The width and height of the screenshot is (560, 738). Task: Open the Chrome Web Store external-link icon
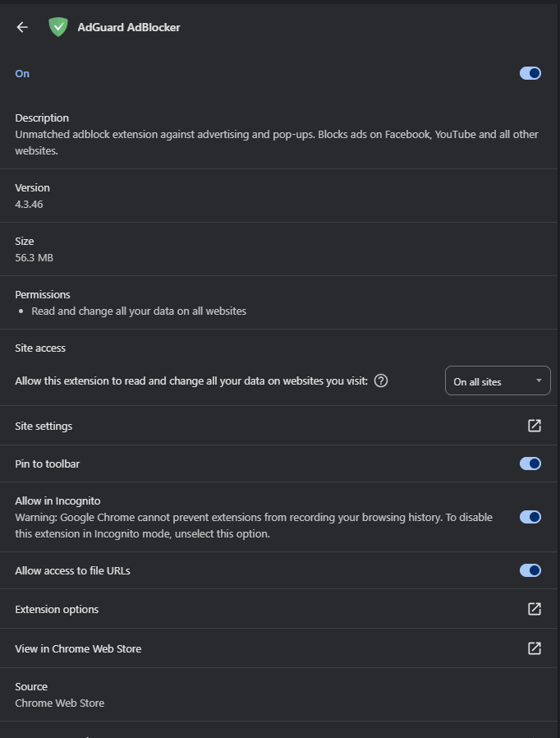coord(534,648)
